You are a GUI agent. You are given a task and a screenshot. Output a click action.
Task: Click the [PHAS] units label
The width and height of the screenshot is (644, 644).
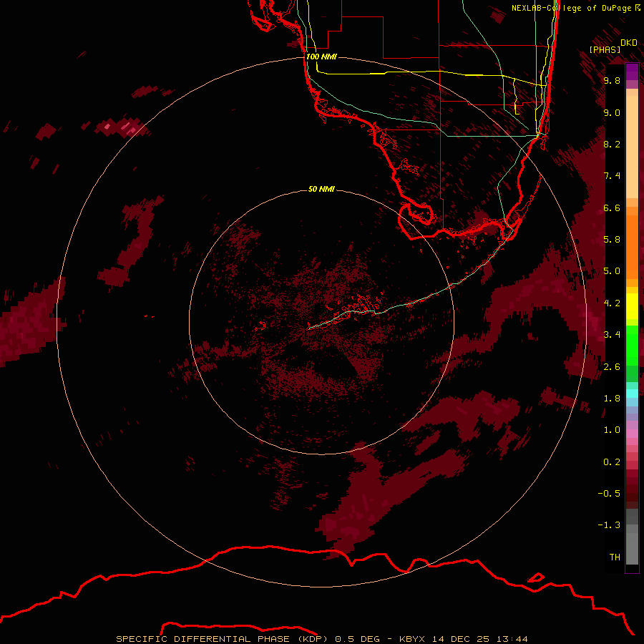pyautogui.click(x=605, y=49)
